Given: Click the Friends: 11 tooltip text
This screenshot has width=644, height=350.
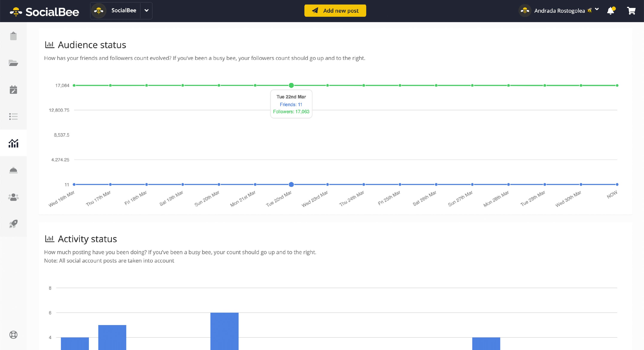Looking at the screenshot, I should coord(291,104).
